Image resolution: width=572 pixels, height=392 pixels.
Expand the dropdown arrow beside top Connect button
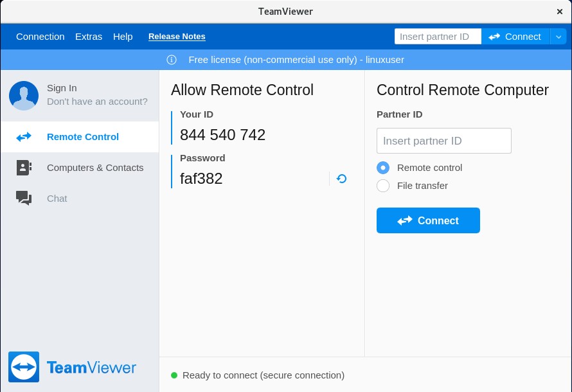558,37
